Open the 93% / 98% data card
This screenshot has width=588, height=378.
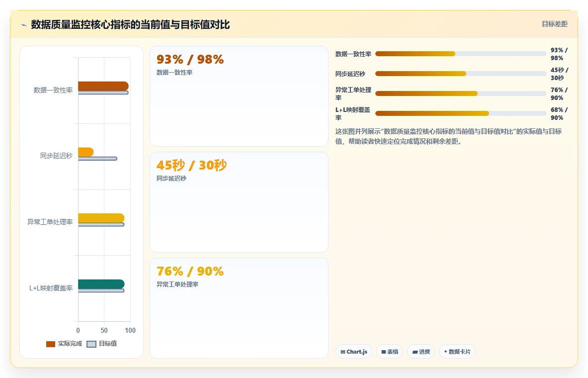239,96
